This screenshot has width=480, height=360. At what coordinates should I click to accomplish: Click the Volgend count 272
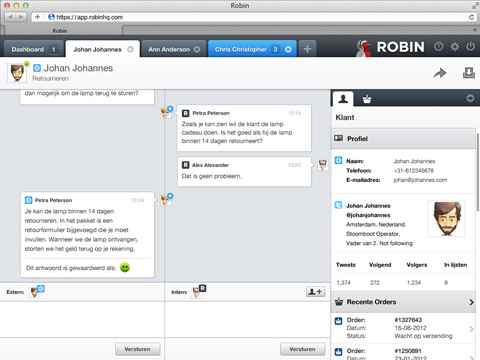click(375, 283)
